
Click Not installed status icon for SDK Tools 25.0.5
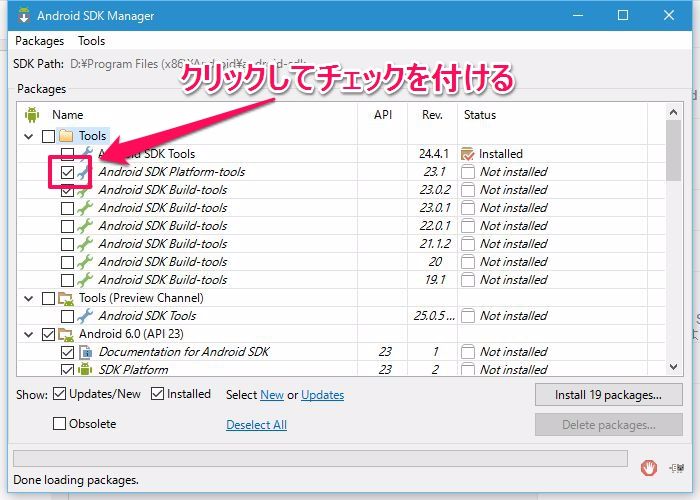pyautogui.click(x=467, y=316)
